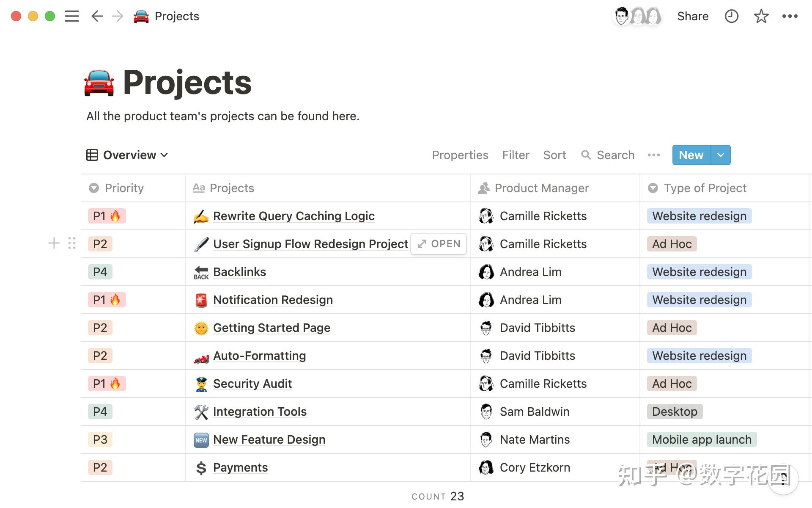This screenshot has height=508, width=812.
Task: Click the Sort option
Action: (554, 155)
